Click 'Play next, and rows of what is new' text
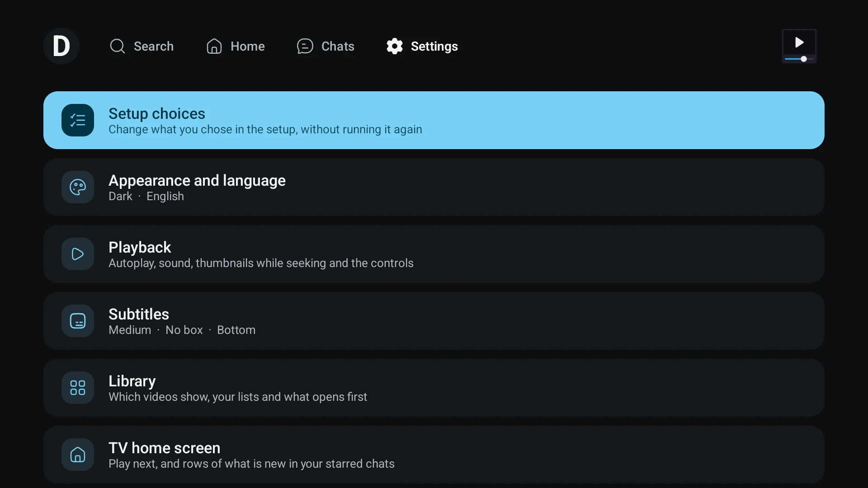 click(x=251, y=464)
